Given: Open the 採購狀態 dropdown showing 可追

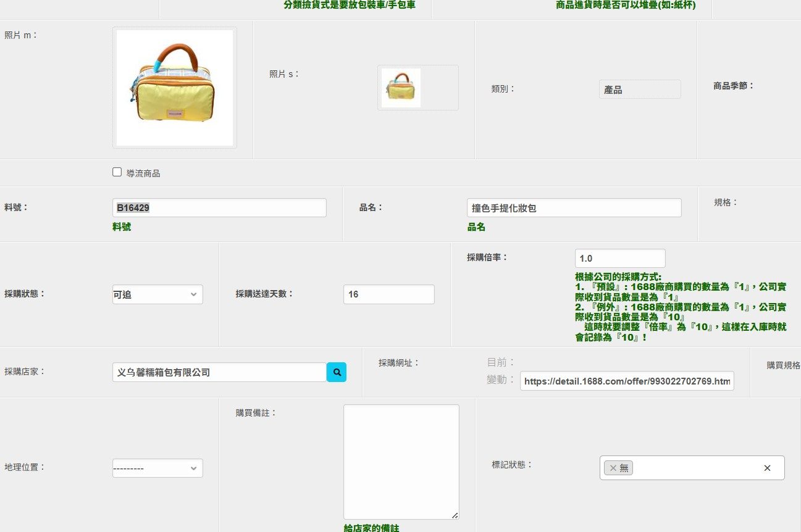Looking at the screenshot, I should pyautogui.click(x=157, y=294).
